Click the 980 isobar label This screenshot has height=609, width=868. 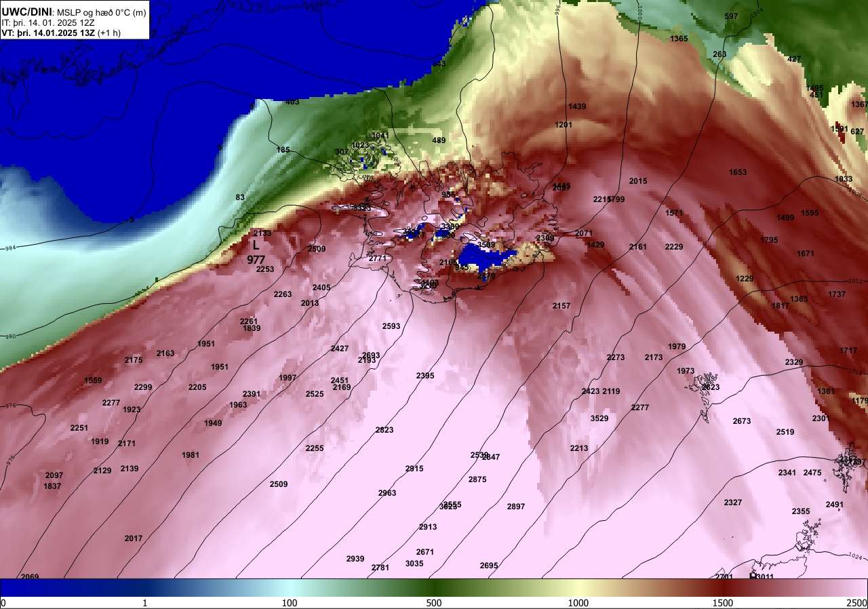[x=9, y=336]
